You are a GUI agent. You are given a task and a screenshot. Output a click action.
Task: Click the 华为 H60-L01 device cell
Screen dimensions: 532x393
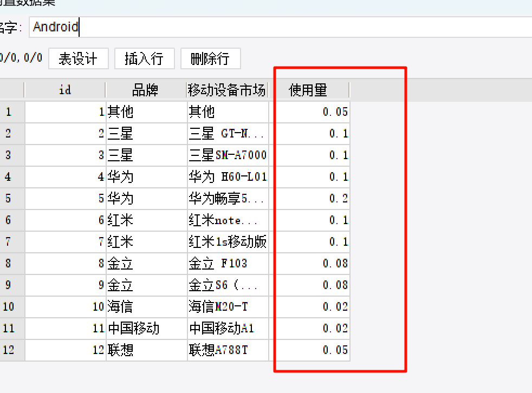coord(228,177)
